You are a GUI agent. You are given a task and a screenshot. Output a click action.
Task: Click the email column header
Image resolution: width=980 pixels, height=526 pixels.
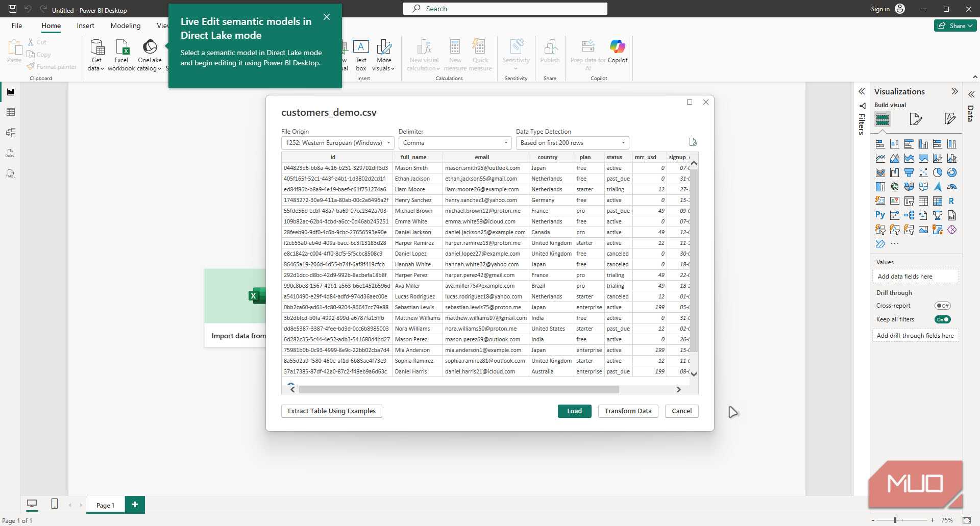click(x=482, y=157)
